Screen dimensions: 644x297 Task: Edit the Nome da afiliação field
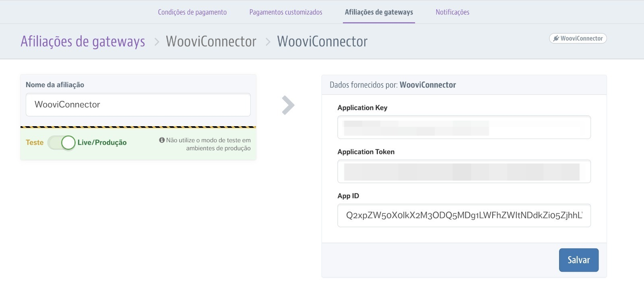click(x=138, y=105)
